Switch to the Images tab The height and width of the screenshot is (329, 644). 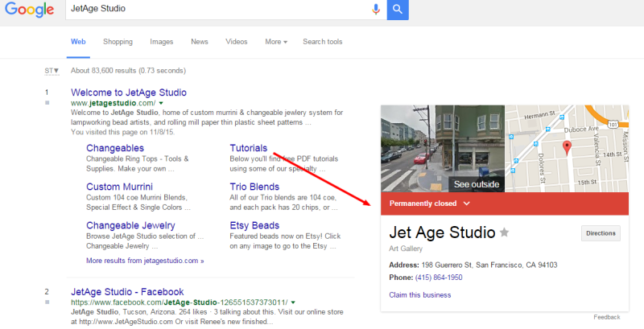162,42
